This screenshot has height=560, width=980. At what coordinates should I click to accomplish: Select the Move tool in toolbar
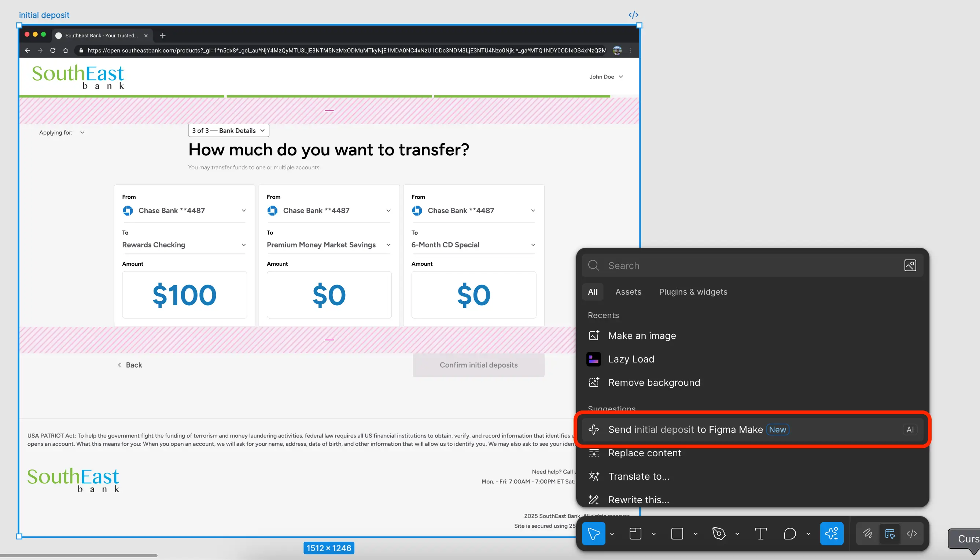(x=593, y=534)
